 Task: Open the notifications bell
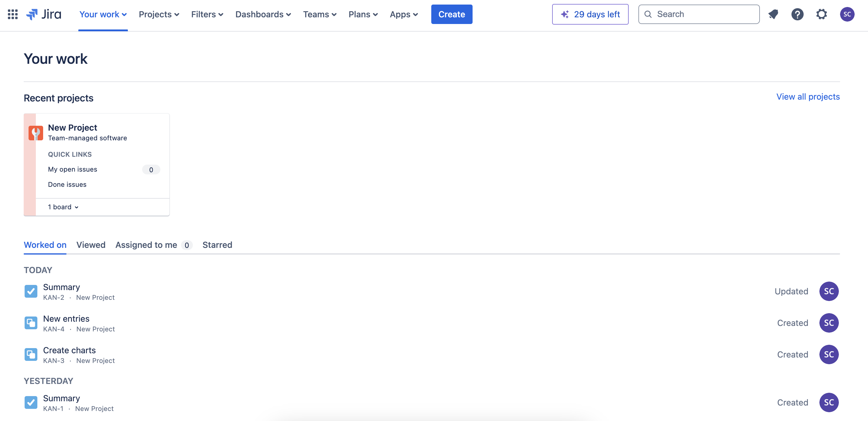coord(773,14)
